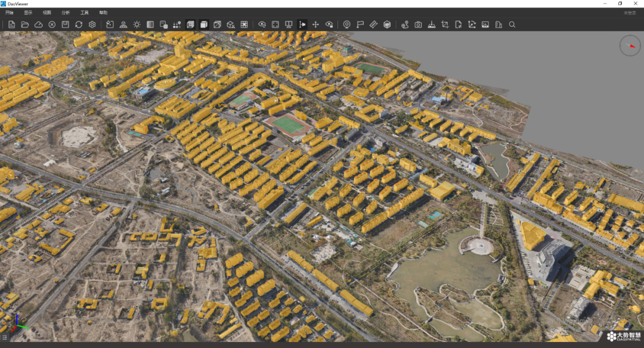The height and width of the screenshot is (348, 644).
Task: Open the 开始 menu
Action: click(x=9, y=13)
